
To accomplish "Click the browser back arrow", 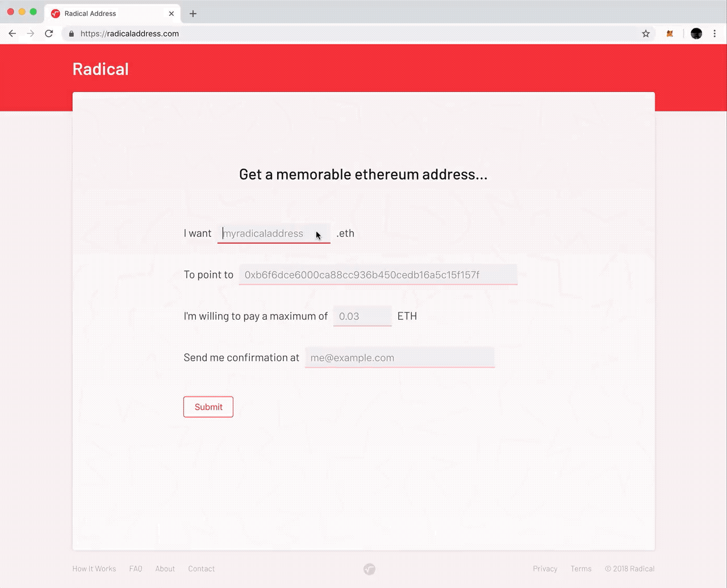I will coord(12,34).
